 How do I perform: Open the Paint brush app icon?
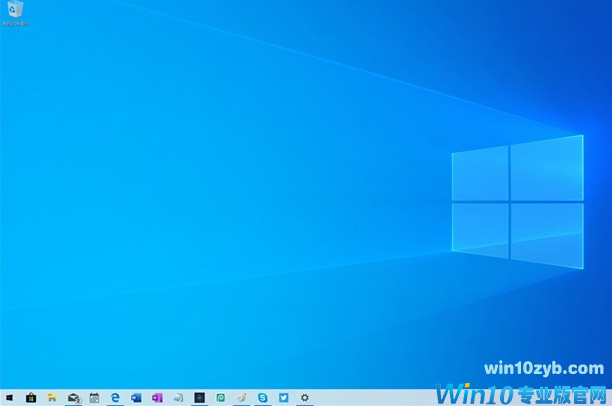(x=242, y=398)
